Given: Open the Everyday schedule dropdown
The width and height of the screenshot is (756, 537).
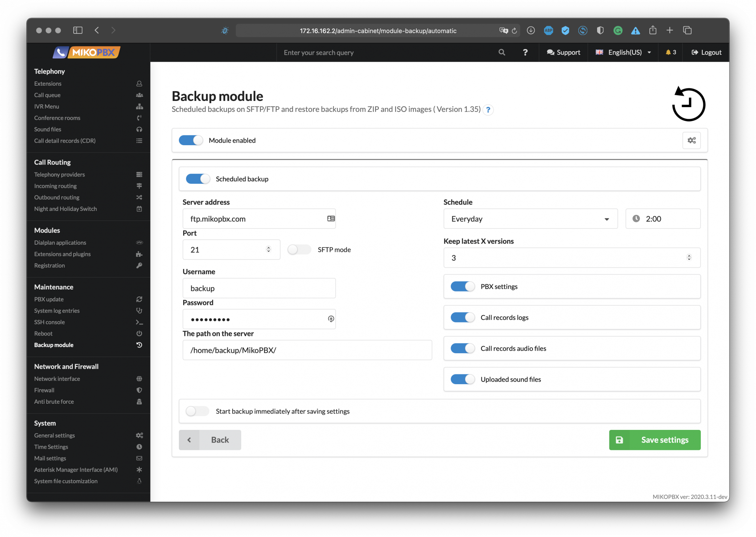Looking at the screenshot, I should (x=530, y=219).
